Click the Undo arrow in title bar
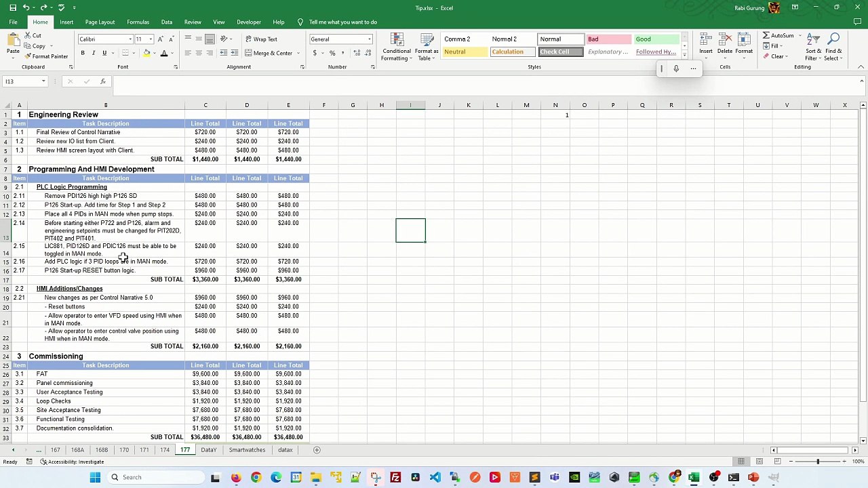The width and height of the screenshot is (868, 488). (26, 7)
